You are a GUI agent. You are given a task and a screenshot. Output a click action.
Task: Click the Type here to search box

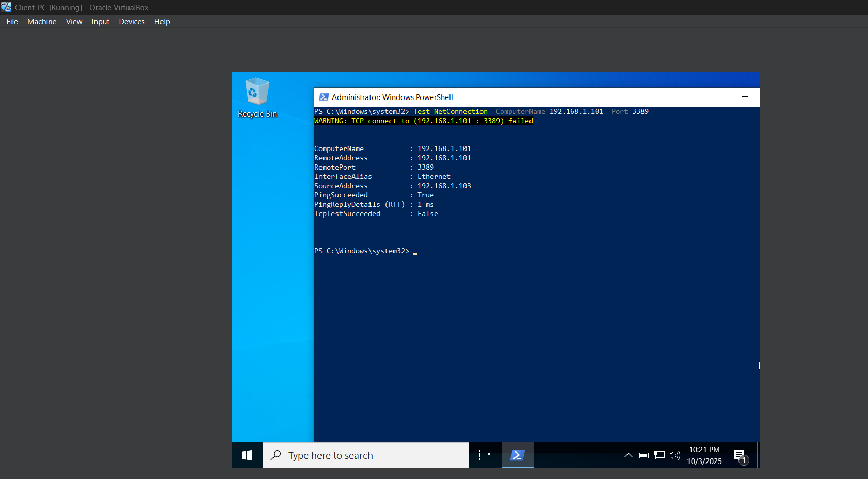click(x=366, y=455)
